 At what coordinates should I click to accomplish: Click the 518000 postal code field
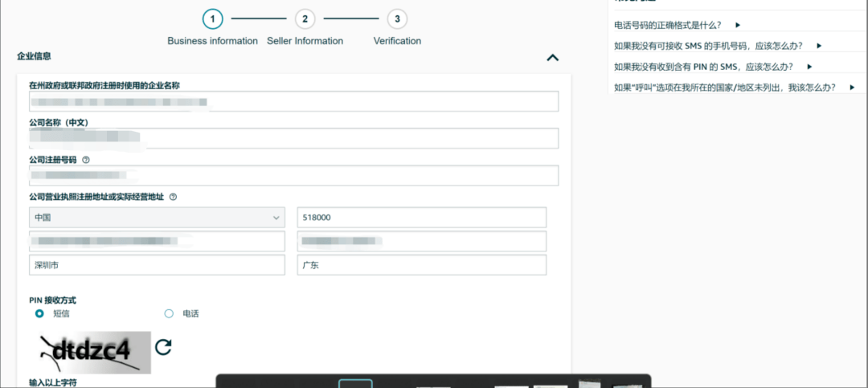pyautogui.click(x=421, y=218)
